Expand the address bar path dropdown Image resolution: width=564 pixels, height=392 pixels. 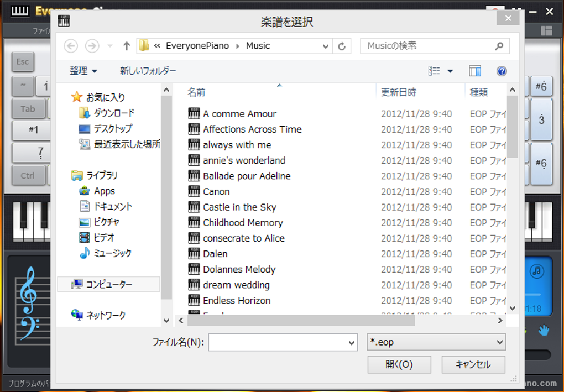(325, 46)
